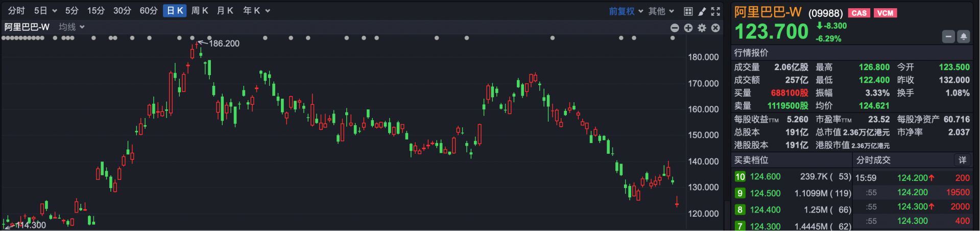Set price alert with bell icon
This screenshot has width=980, height=231.
963,37
